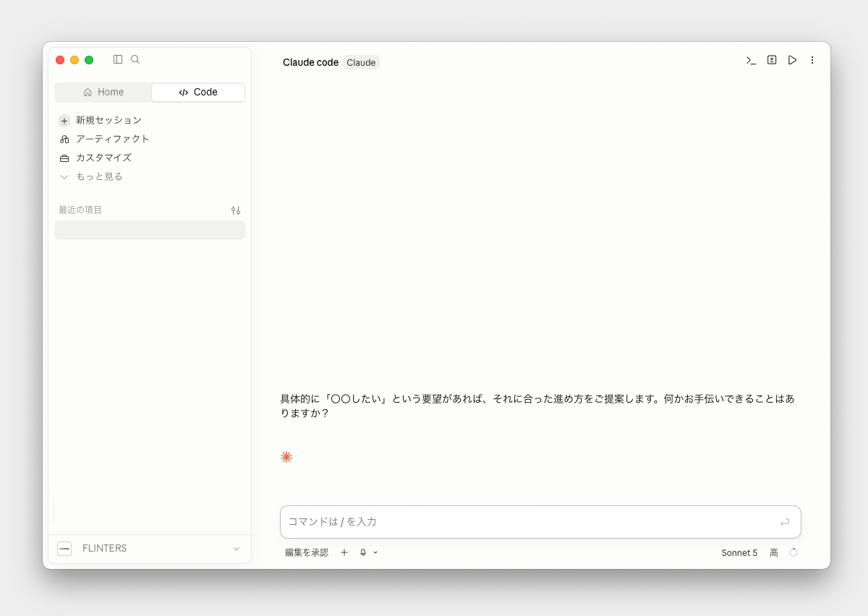Expand もっと見る in sidebar
This screenshot has height=616, width=868.
[150, 176]
